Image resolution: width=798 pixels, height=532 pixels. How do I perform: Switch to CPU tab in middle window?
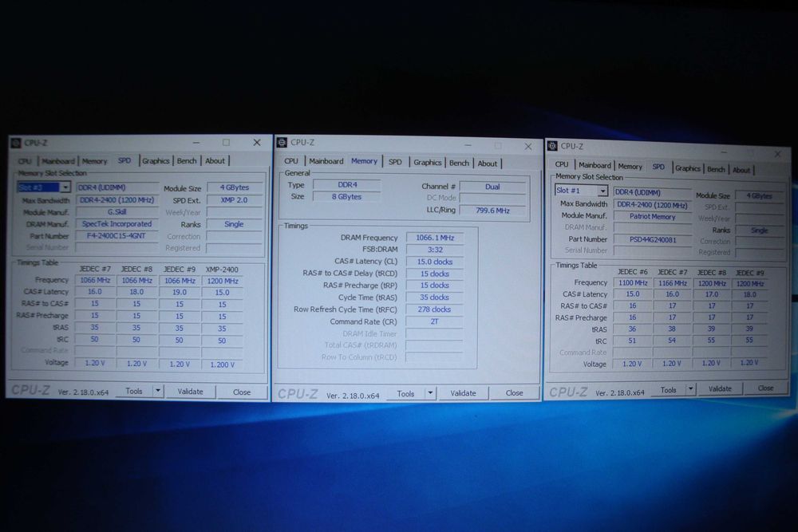291,161
